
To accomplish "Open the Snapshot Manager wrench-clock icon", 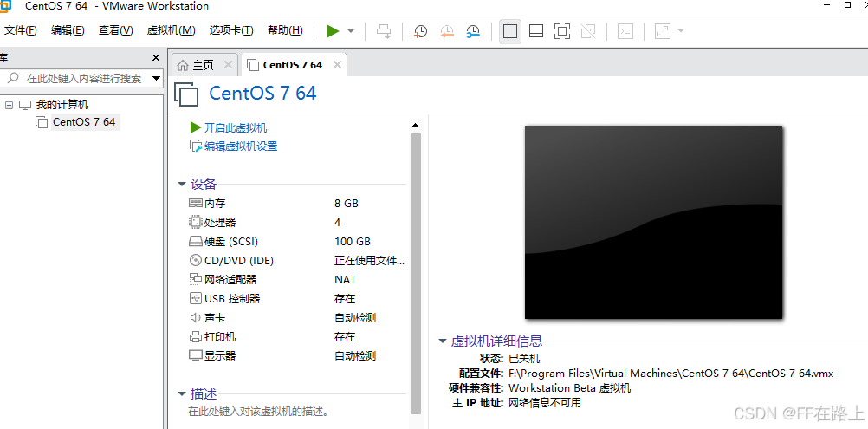I will [473, 31].
